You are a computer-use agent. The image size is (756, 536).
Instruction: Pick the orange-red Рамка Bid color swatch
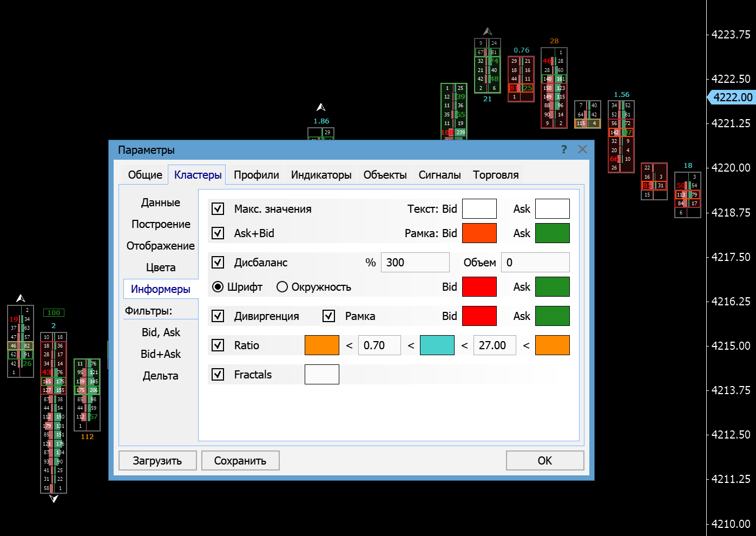(479, 233)
